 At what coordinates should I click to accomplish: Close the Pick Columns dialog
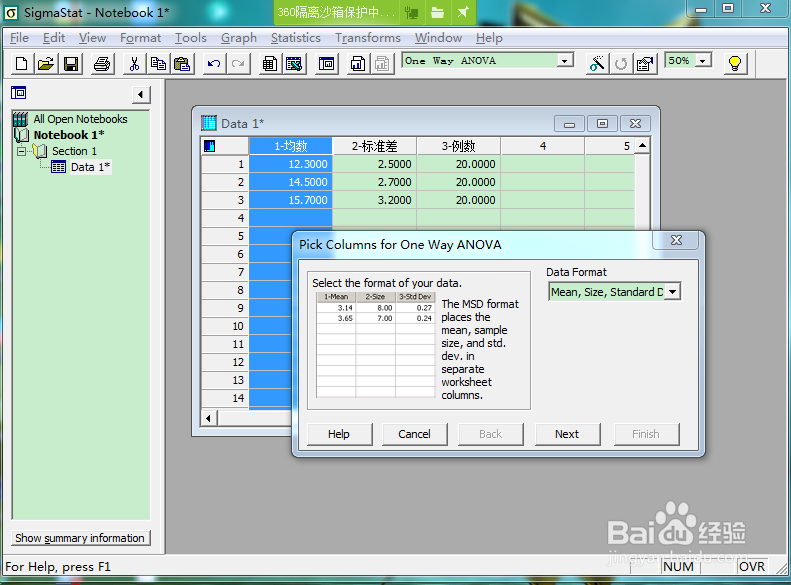(x=676, y=241)
